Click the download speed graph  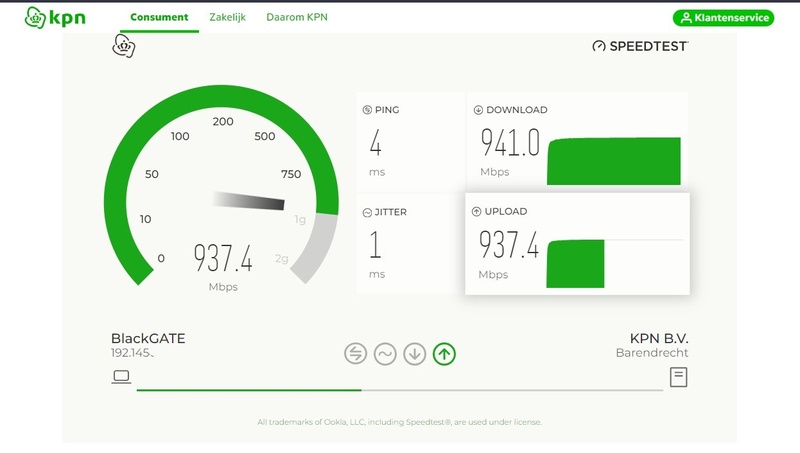click(x=614, y=161)
